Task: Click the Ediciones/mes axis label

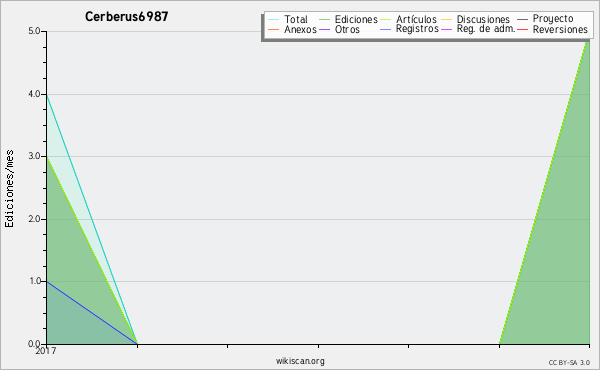Action: click(9, 189)
